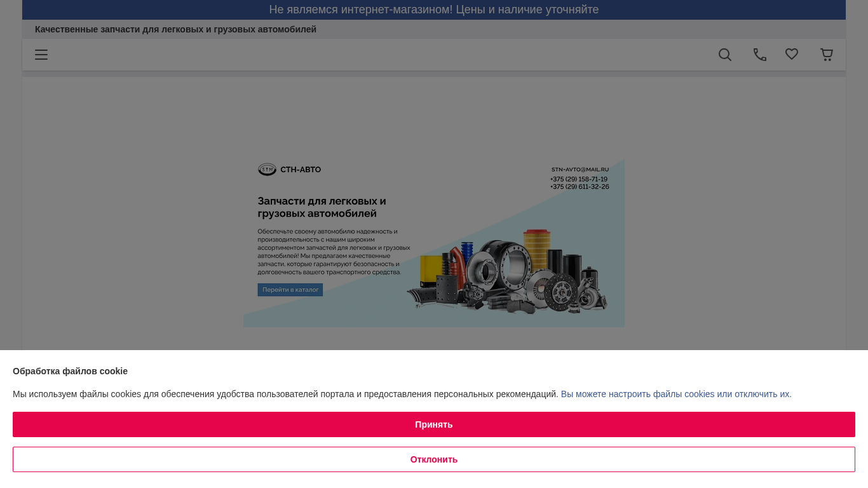Image resolution: width=868 pixels, height=488 pixels.
Task: Click the top notice about not being an online store
Action: (434, 10)
